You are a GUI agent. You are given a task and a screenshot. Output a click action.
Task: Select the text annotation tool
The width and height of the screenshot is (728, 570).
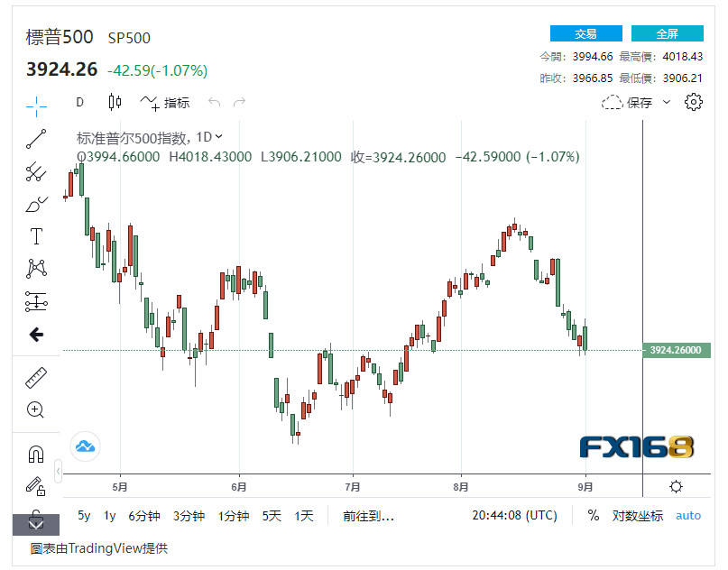pyautogui.click(x=36, y=236)
